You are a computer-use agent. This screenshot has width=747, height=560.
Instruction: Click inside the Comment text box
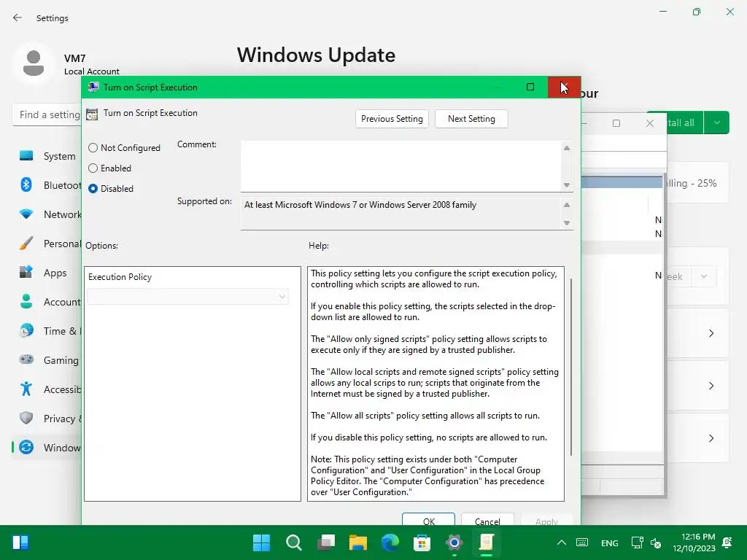pos(401,166)
